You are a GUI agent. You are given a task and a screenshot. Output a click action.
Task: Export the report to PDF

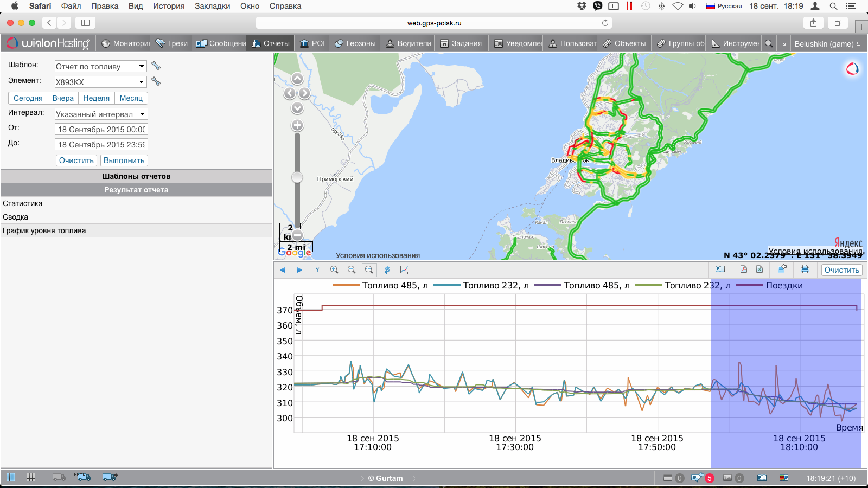click(743, 269)
